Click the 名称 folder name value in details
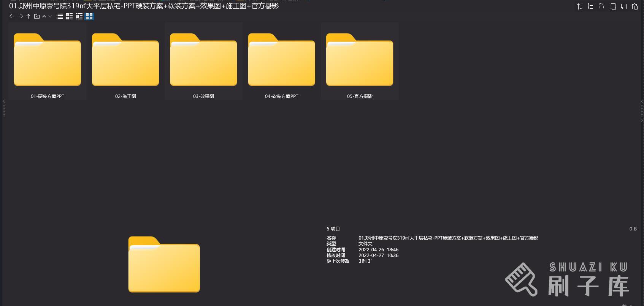The width and height of the screenshot is (644, 306). click(x=448, y=238)
